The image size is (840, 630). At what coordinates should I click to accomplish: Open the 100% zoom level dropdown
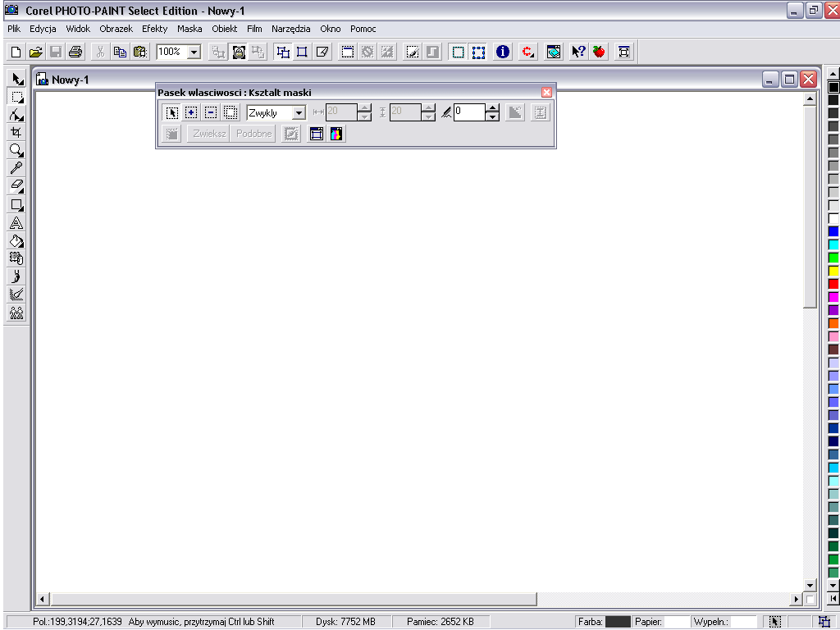point(194,52)
